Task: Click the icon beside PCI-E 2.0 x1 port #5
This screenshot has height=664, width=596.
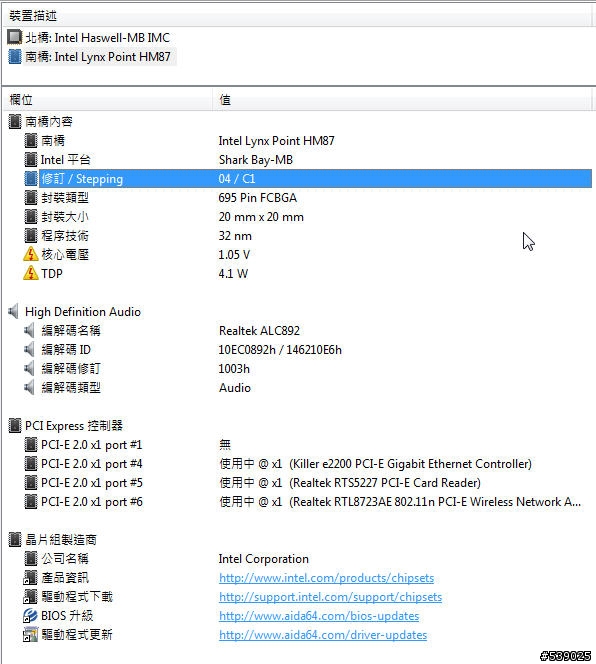Action: (x=30, y=483)
